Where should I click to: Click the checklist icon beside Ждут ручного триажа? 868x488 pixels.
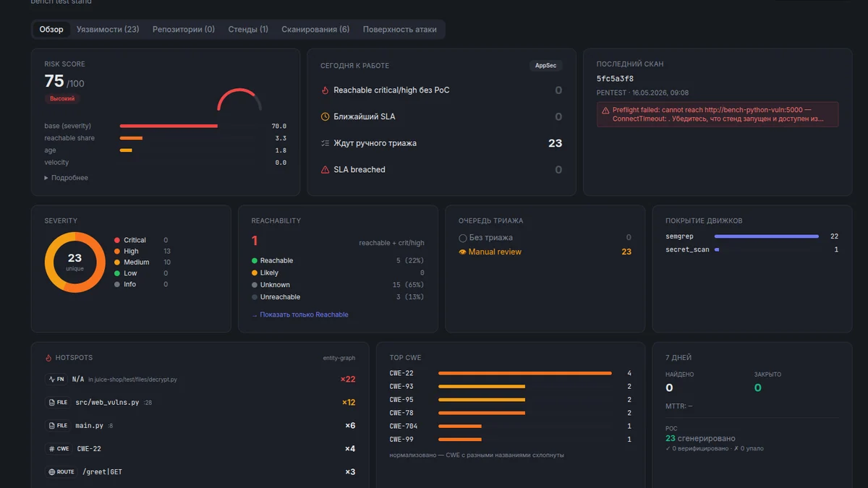tap(325, 143)
